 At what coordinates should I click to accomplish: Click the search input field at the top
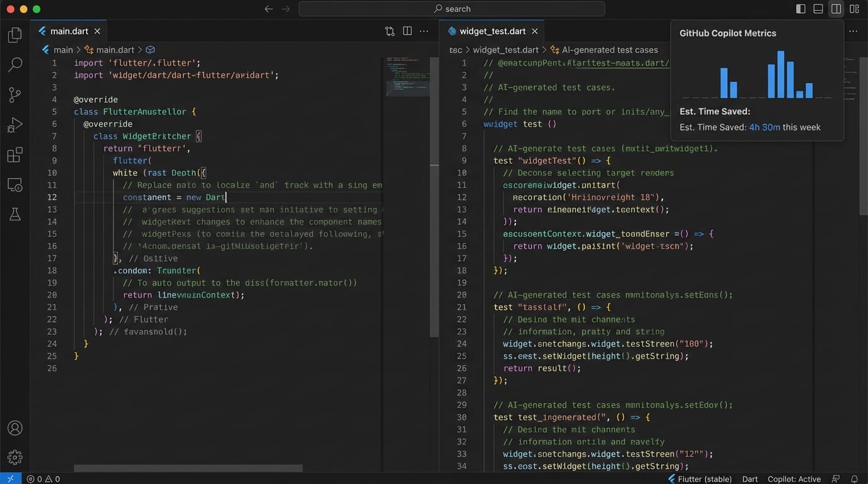coord(453,9)
